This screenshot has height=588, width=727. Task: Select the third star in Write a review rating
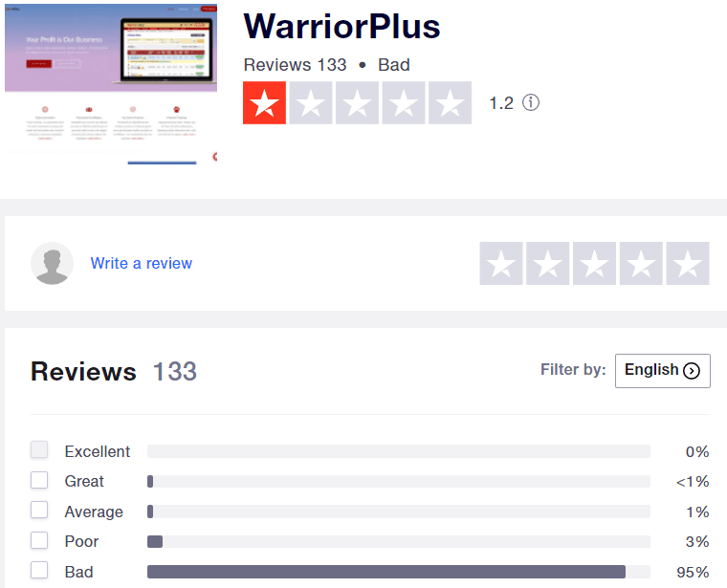point(594,263)
